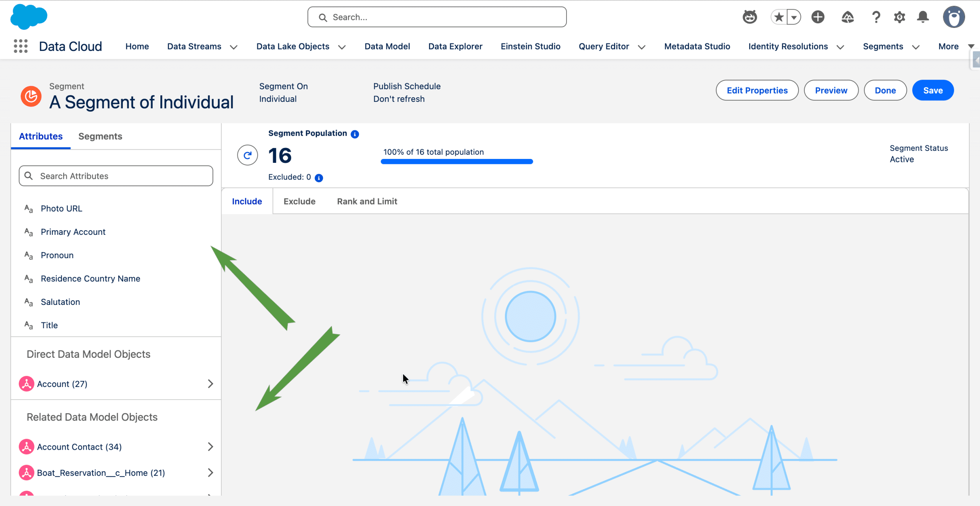Open the notifications bell
Screen dimensions: 980x506
(x=923, y=17)
